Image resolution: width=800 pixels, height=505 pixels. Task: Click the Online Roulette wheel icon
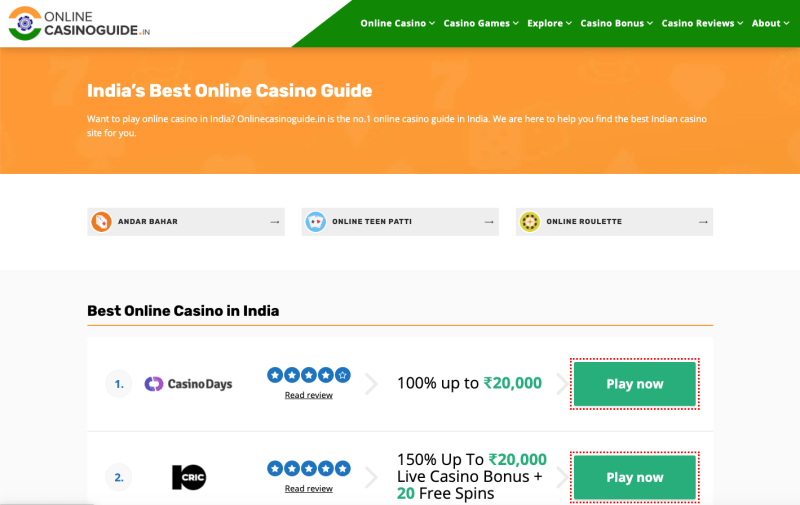click(530, 222)
